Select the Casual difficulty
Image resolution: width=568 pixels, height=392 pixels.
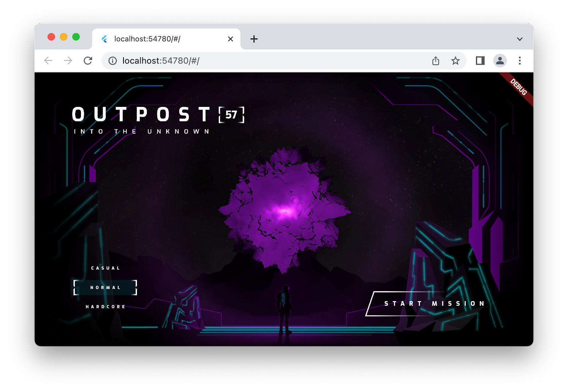coord(105,268)
